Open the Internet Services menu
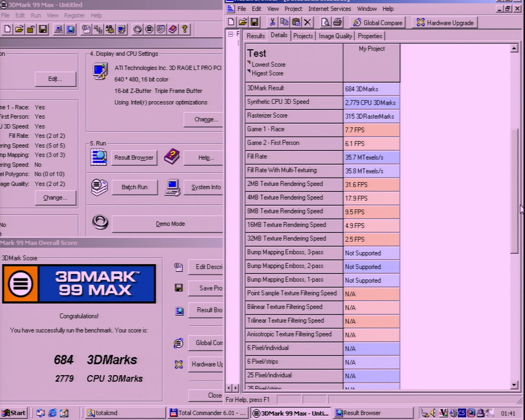This screenshot has width=525, height=420. point(329,9)
